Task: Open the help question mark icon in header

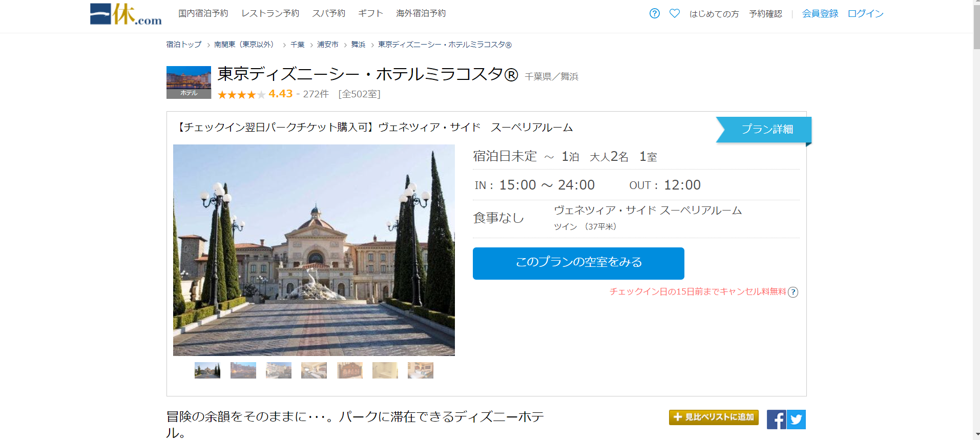Action: tap(655, 13)
